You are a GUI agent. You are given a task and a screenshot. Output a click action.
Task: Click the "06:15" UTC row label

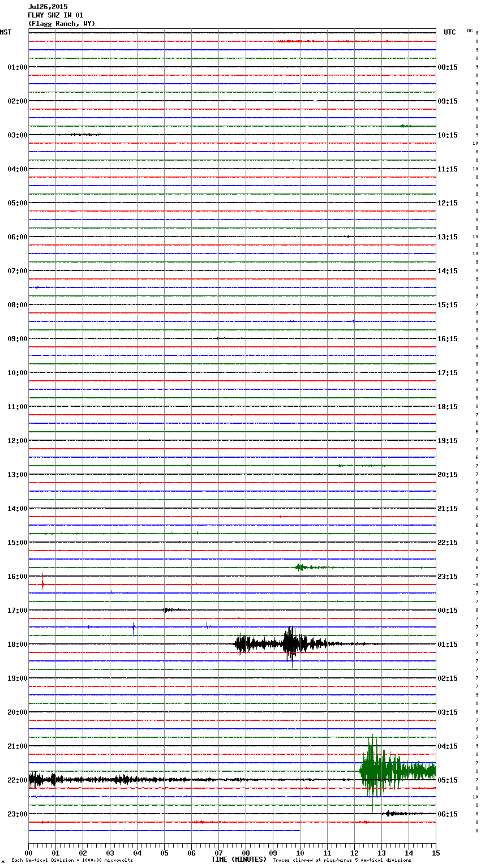[x=448, y=814]
